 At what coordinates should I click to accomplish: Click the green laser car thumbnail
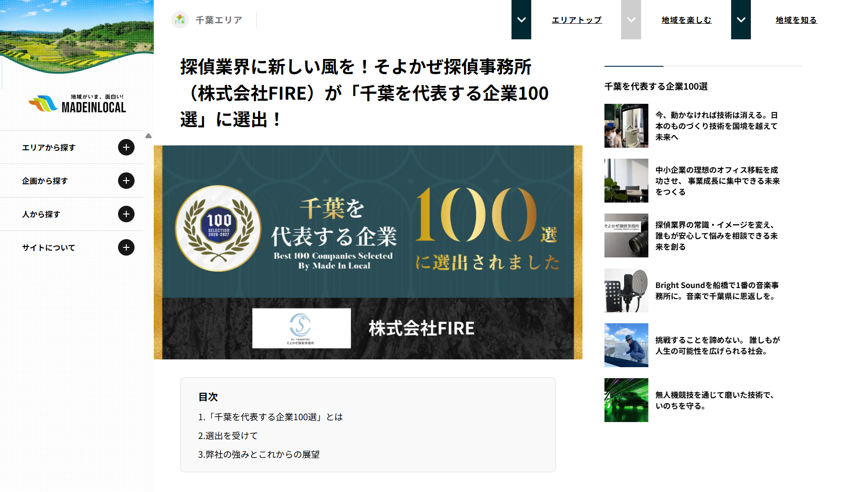626,400
